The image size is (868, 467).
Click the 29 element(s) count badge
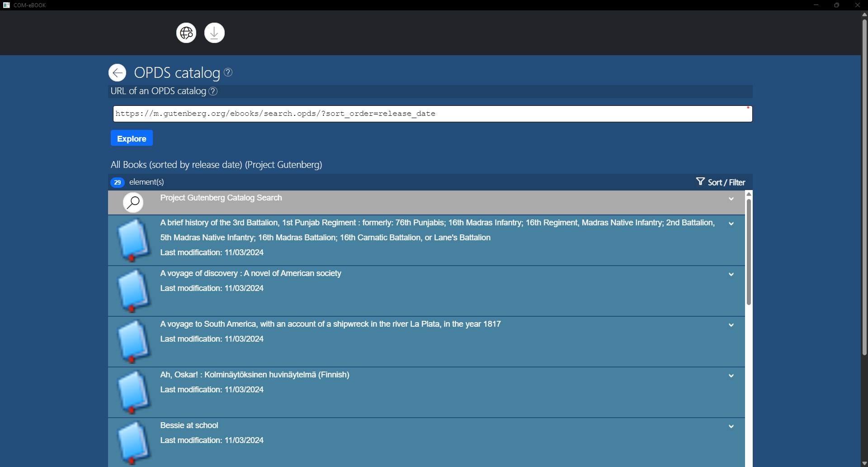click(118, 182)
